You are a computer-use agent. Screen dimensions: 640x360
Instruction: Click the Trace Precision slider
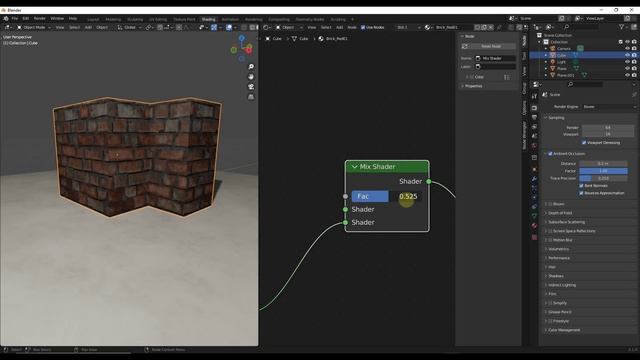(x=603, y=178)
